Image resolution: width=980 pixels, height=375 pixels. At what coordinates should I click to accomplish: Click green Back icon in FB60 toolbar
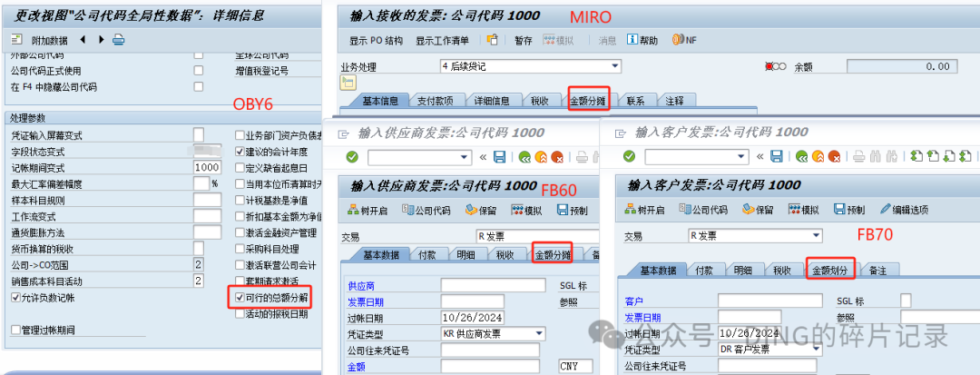point(525,156)
